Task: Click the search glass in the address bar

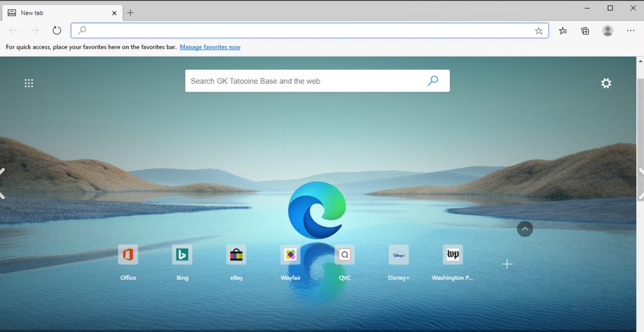Action: (x=82, y=30)
